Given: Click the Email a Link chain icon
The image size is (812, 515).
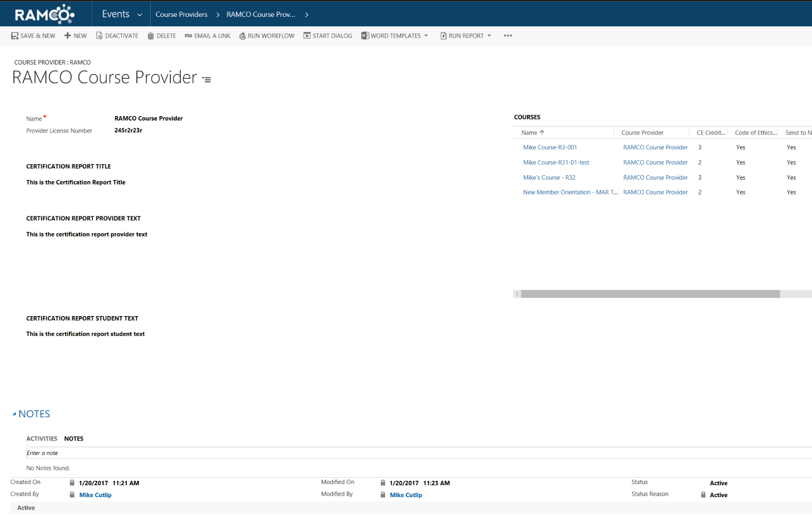Looking at the screenshot, I should tap(188, 36).
